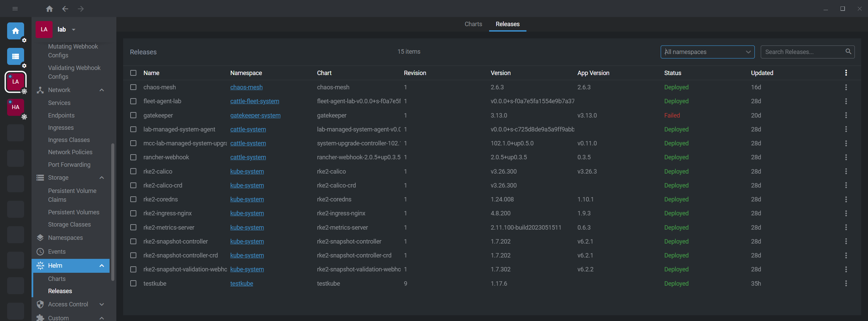Open the hamburger menu icon

click(15, 9)
